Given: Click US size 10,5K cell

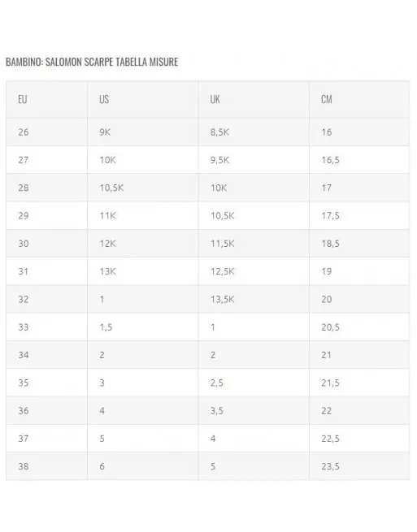Looking at the screenshot, I should click(143, 188).
